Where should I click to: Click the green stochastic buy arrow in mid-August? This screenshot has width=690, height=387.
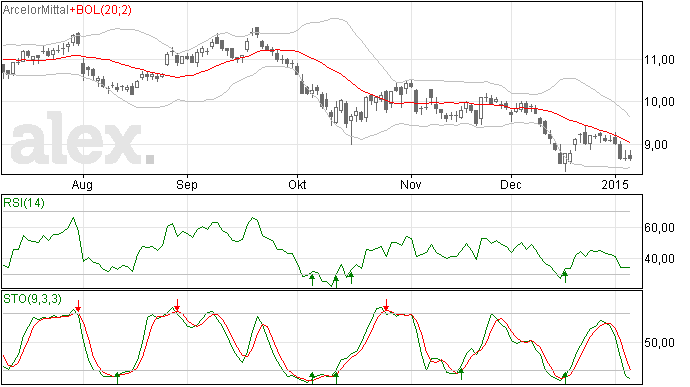tap(117, 378)
